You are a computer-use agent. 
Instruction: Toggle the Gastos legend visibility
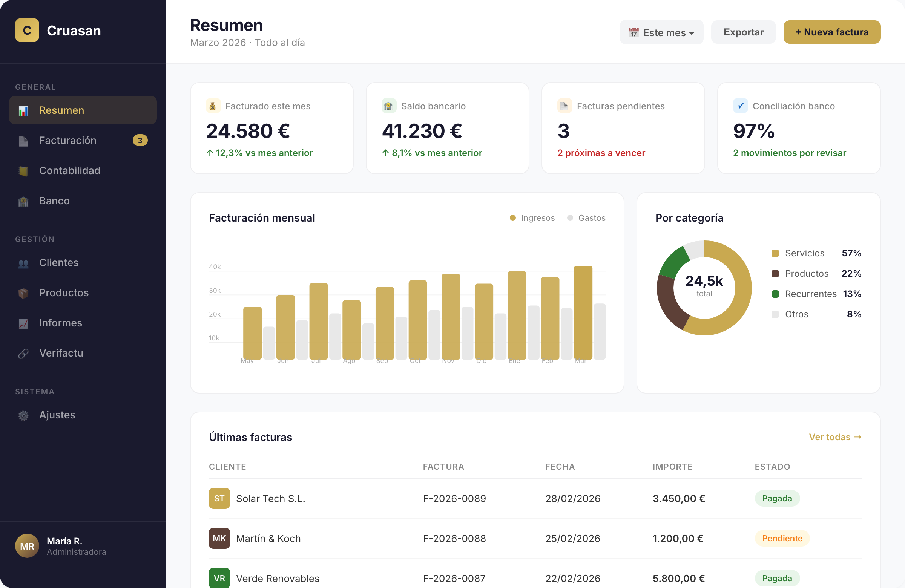pyautogui.click(x=586, y=218)
